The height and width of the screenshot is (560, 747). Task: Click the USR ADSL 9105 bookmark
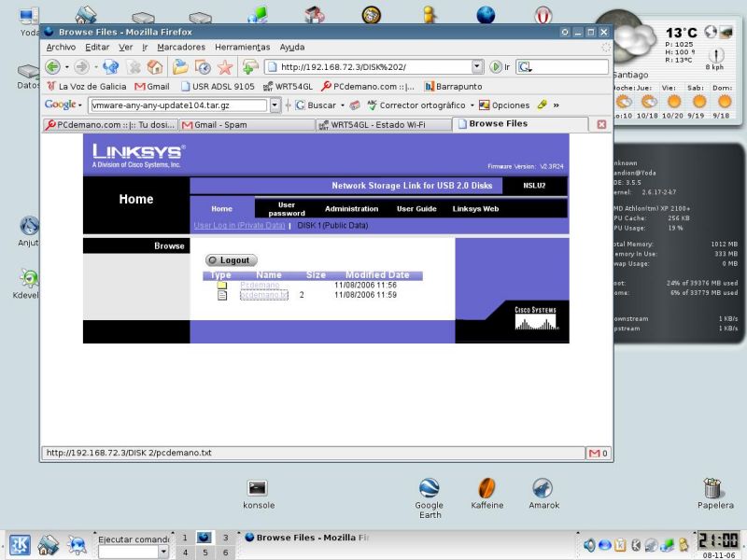click(x=218, y=86)
